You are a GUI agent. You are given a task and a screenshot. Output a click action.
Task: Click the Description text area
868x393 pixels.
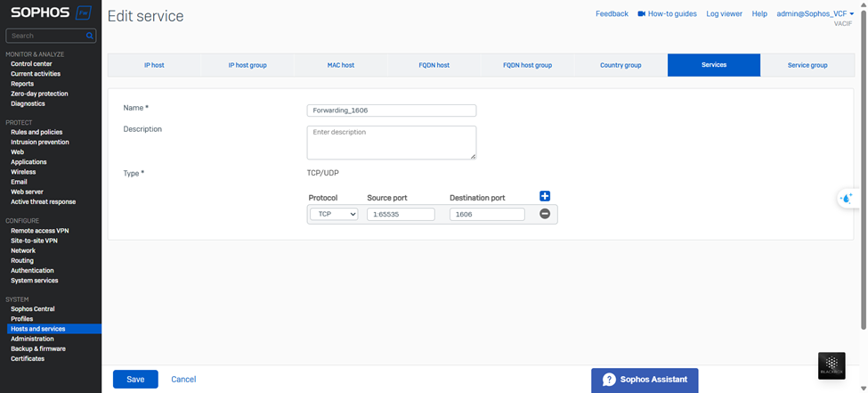(391, 143)
